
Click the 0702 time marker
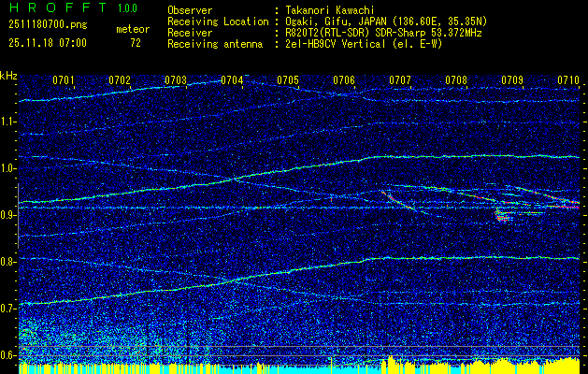(120, 80)
